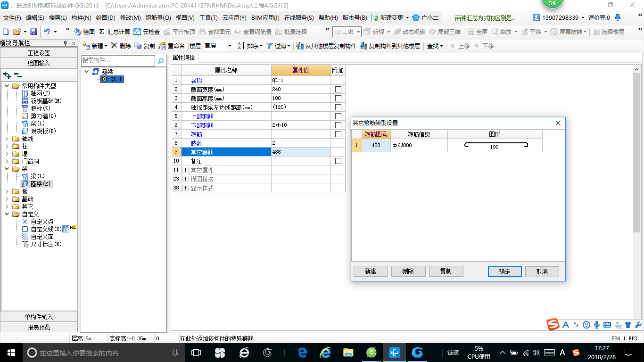Screen dimensions: 644x362
Task: Click the component search magnifier icon
Action: 161,61
